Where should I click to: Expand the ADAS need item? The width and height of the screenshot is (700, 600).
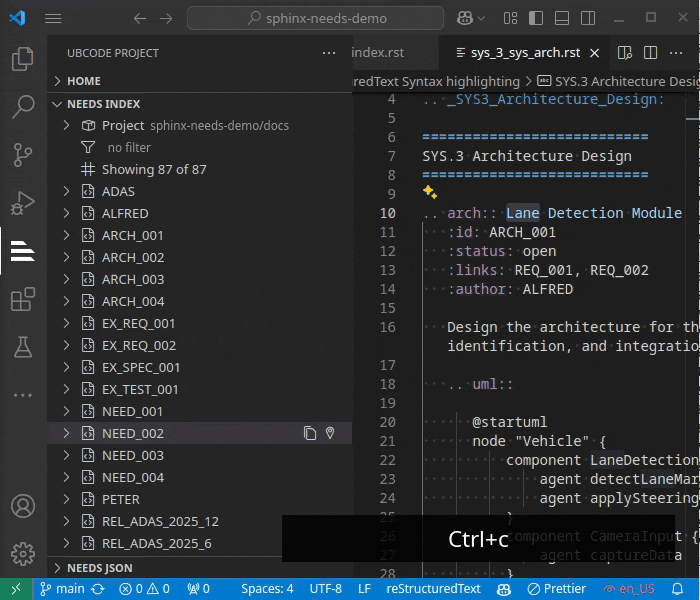coord(67,192)
